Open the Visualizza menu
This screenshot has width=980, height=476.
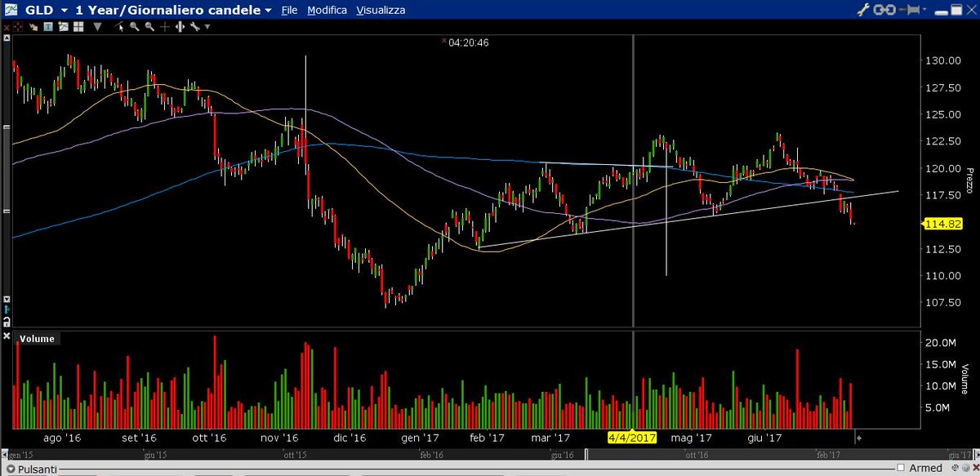380,10
